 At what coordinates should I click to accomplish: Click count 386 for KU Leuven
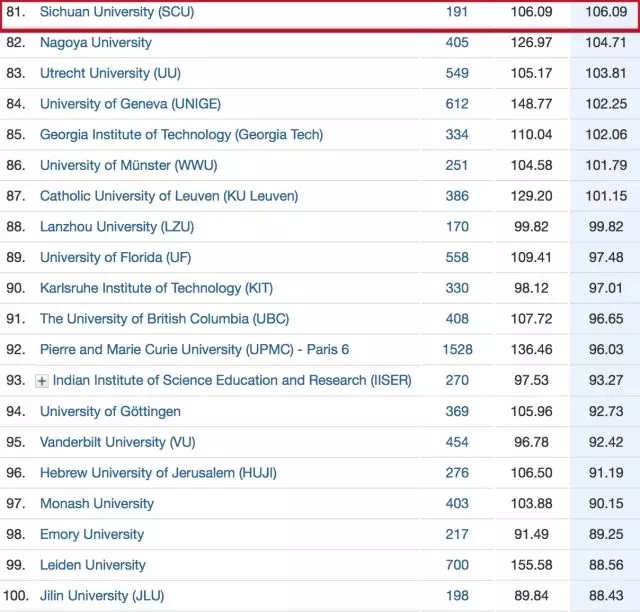click(457, 196)
